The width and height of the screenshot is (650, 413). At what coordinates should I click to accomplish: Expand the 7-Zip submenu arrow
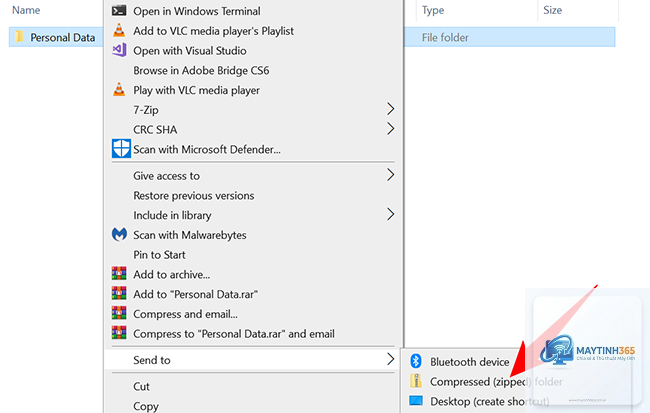[x=390, y=109]
